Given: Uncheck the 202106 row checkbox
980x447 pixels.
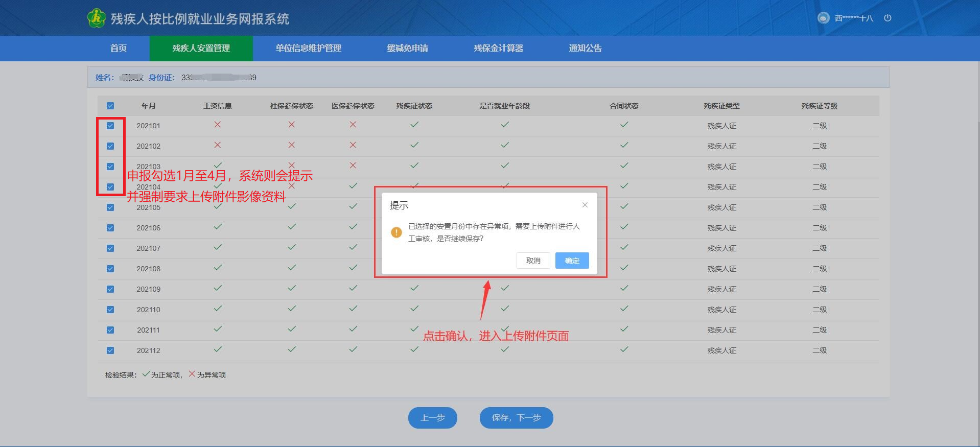Looking at the screenshot, I should point(110,228).
